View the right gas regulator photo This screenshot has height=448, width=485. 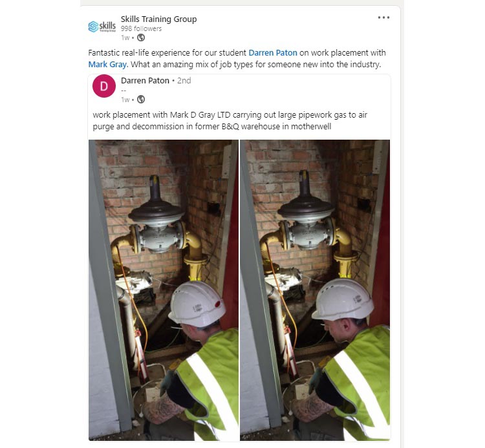click(x=315, y=290)
